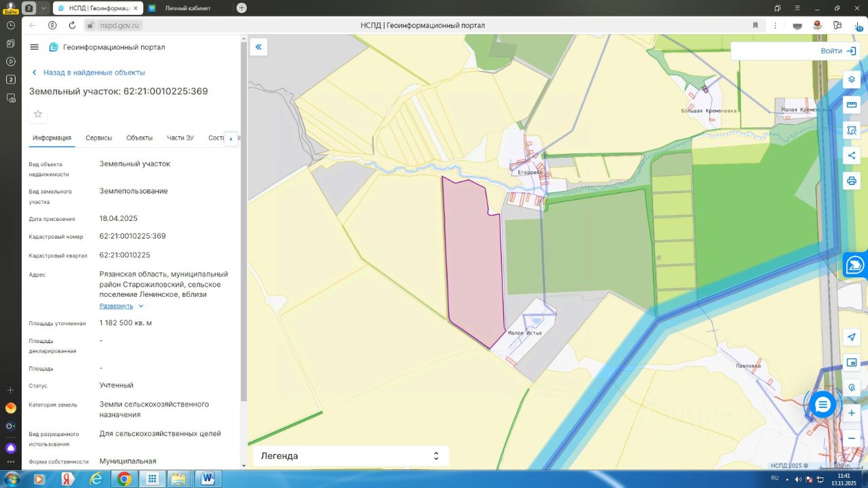Select the НСПД Геоинформационный портал browser tab
Viewport: 868px width, 488px height.
pos(96,8)
